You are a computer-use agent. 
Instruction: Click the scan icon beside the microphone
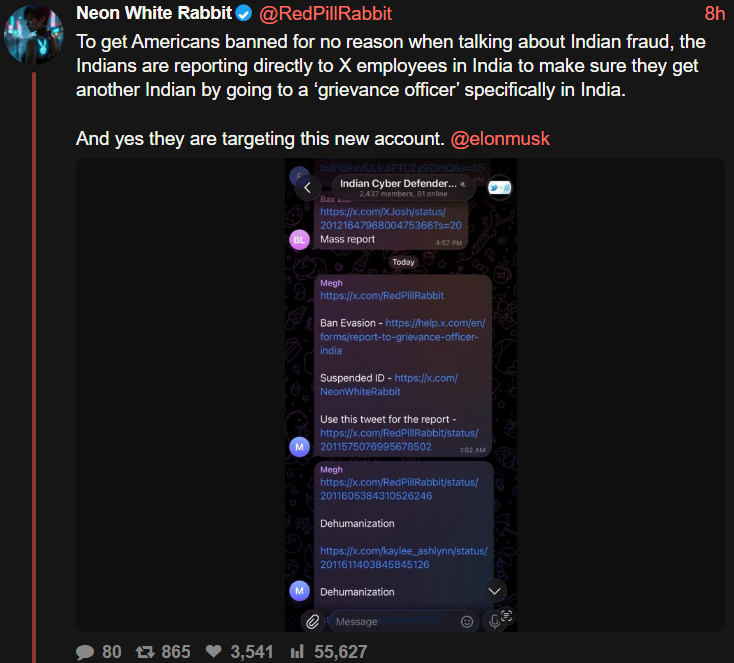pyautogui.click(x=506, y=617)
